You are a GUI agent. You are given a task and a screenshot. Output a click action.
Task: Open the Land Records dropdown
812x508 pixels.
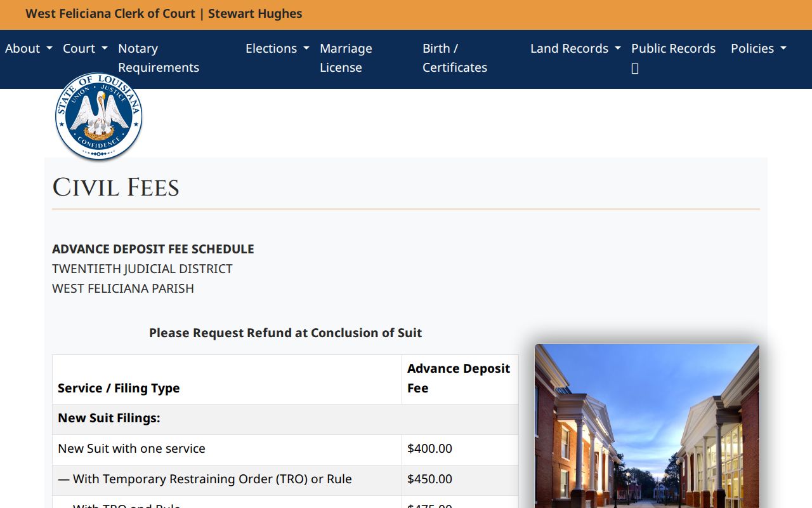pos(575,48)
